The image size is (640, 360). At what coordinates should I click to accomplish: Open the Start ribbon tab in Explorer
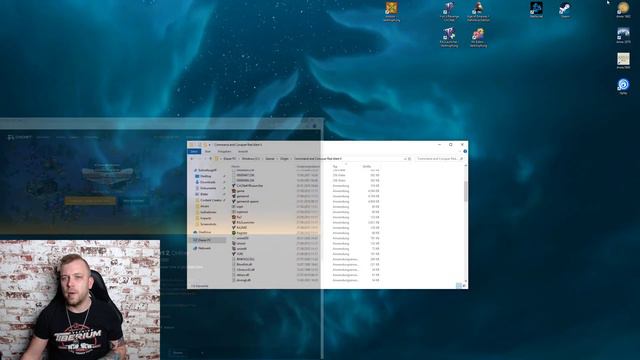click(x=208, y=151)
